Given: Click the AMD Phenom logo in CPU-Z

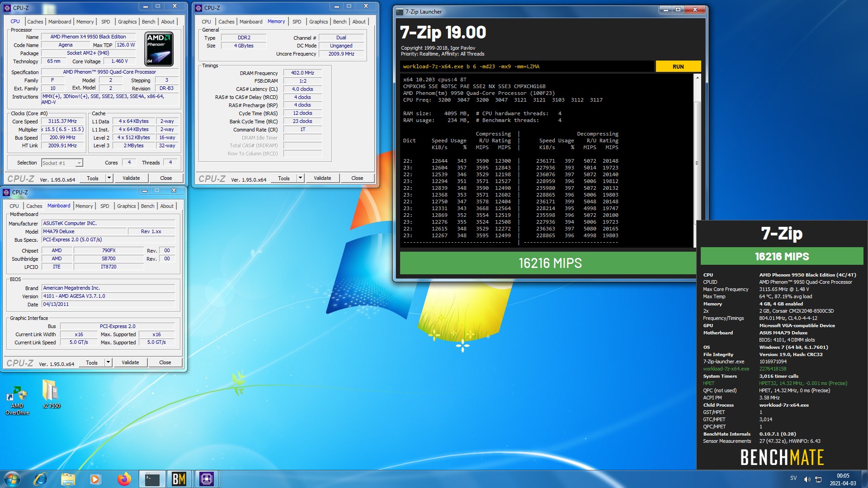Looking at the screenshot, I should click(x=159, y=49).
